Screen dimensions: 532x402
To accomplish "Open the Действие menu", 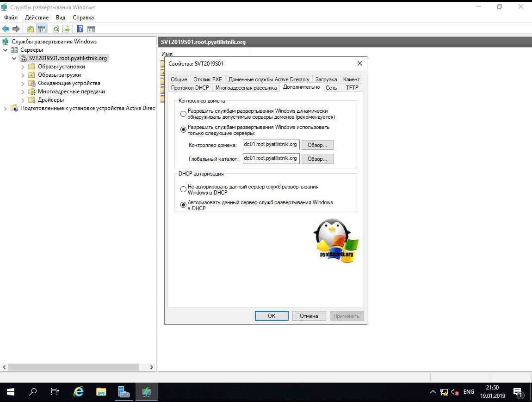I will click(37, 17).
